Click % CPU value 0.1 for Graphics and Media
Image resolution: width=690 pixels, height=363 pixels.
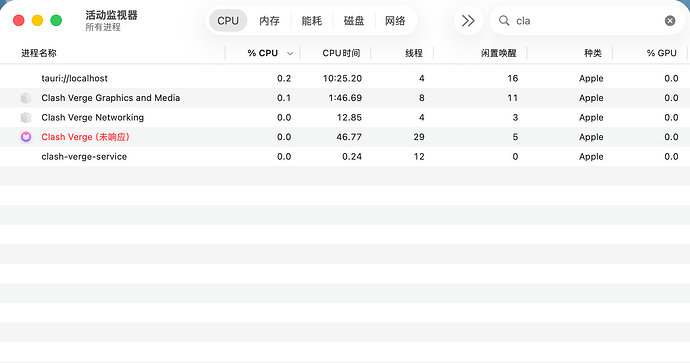pos(284,98)
